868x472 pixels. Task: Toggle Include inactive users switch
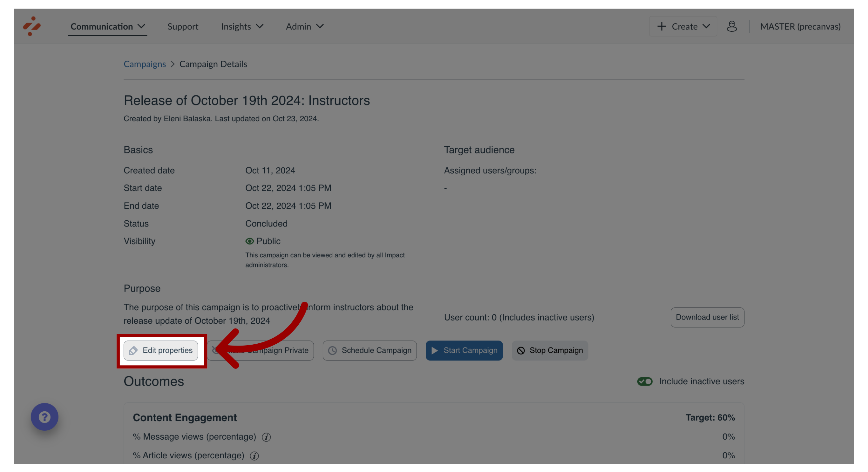click(x=645, y=381)
